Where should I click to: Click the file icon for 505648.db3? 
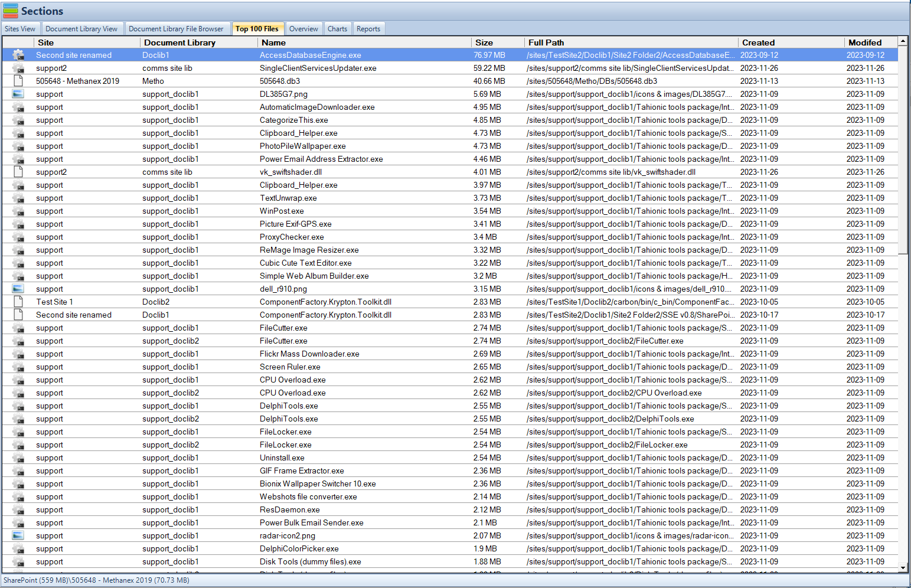(18, 81)
